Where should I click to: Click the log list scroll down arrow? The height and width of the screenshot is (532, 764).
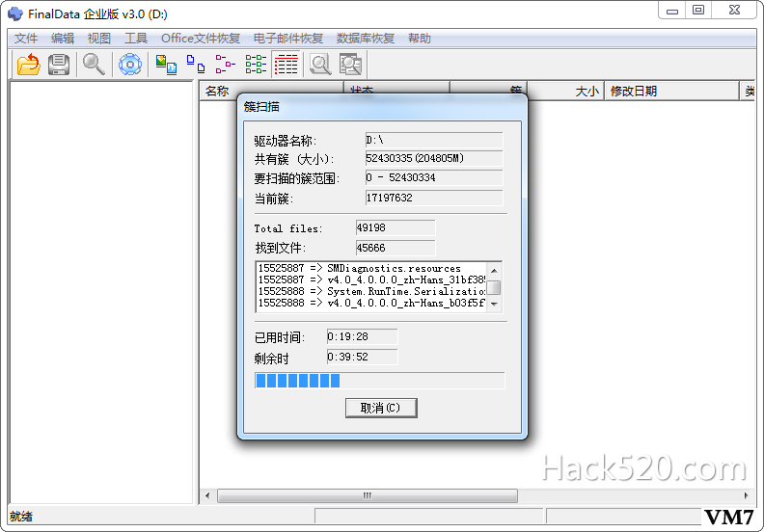[x=494, y=305]
